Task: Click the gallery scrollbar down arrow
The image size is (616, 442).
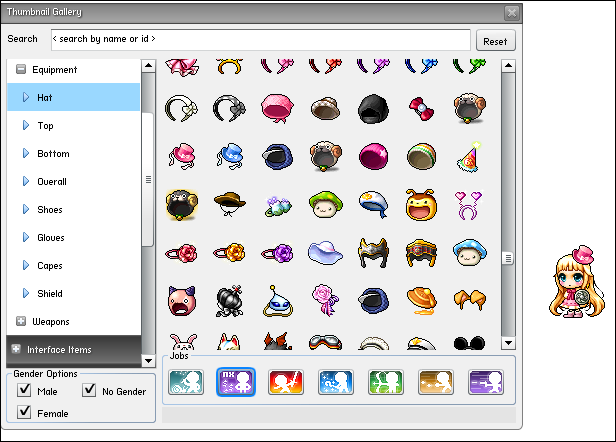Action: [x=508, y=343]
